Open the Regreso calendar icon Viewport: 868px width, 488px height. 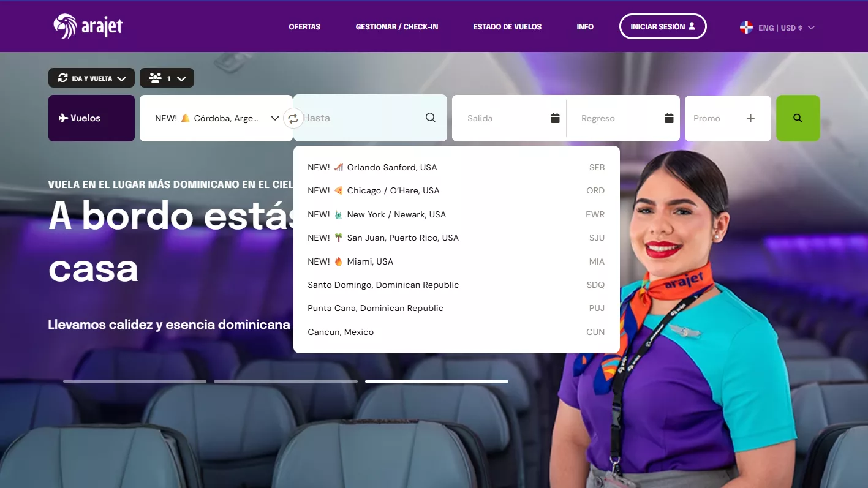pyautogui.click(x=669, y=118)
